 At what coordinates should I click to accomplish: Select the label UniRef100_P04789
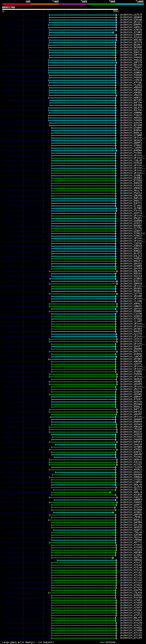click(x=131, y=598)
